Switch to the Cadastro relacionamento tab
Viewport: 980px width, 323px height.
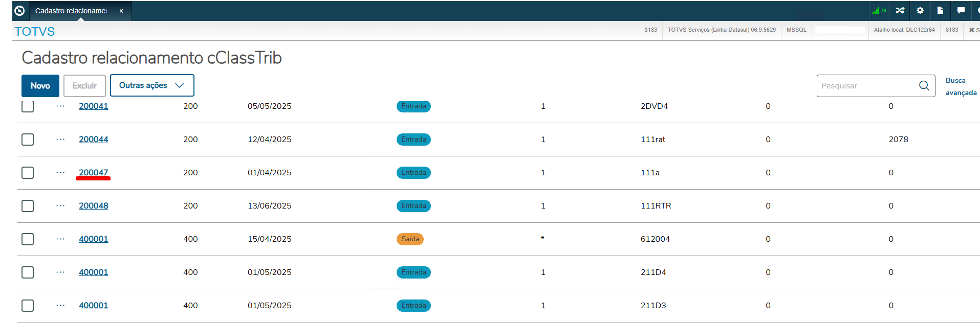tap(71, 11)
